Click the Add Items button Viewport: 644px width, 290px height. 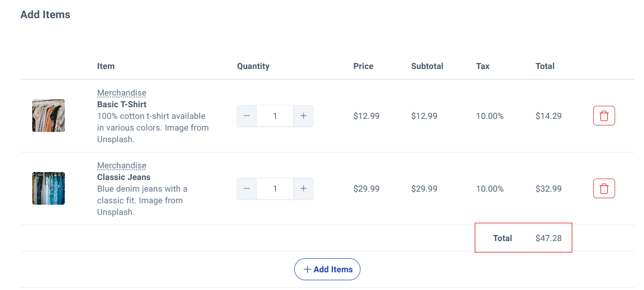pos(327,269)
